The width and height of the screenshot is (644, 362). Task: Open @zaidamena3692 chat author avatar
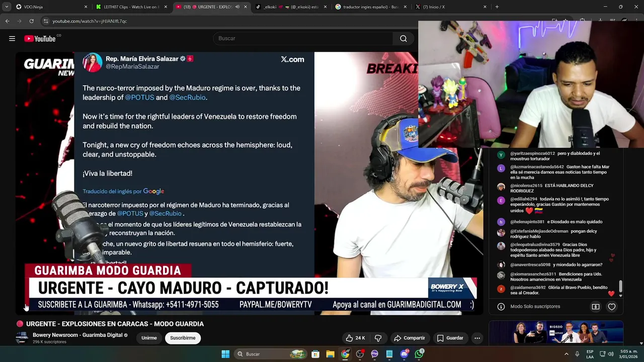pyautogui.click(x=501, y=289)
